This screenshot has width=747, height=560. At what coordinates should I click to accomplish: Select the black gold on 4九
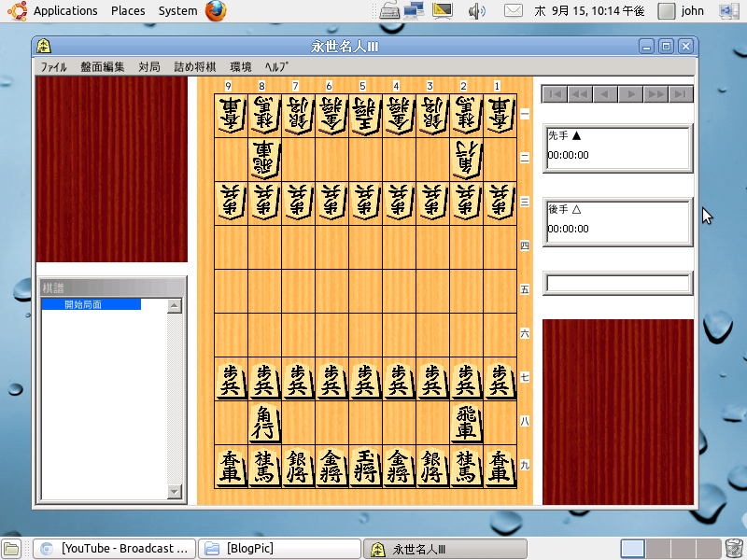400,467
